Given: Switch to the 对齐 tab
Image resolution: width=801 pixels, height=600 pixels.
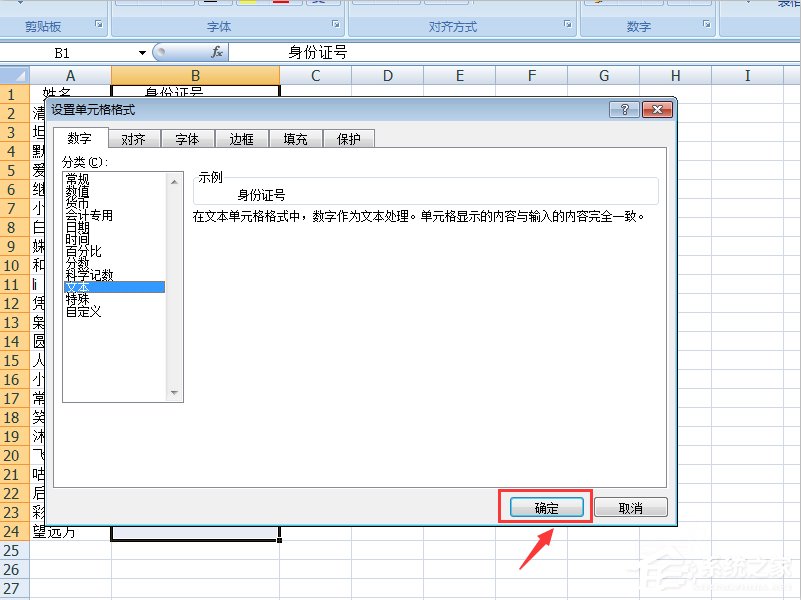Looking at the screenshot, I should pos(133,139).
